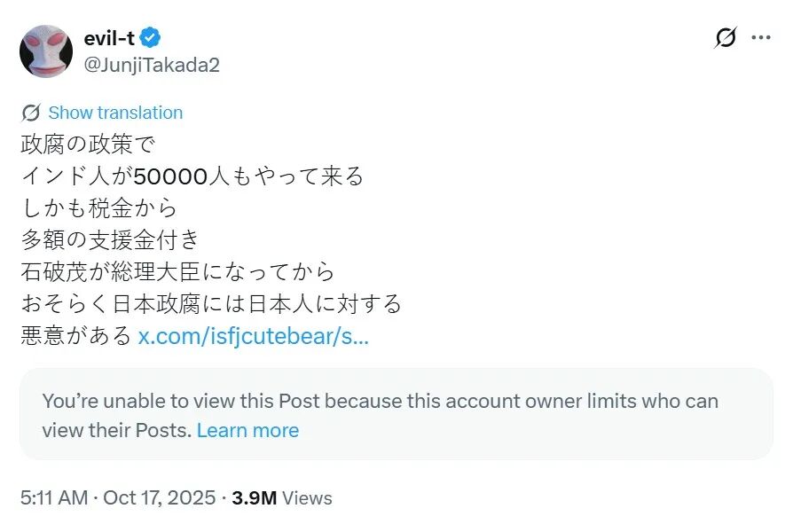Click the text 悪意がある
Screen dimensions: 793x532
[76, 336]
